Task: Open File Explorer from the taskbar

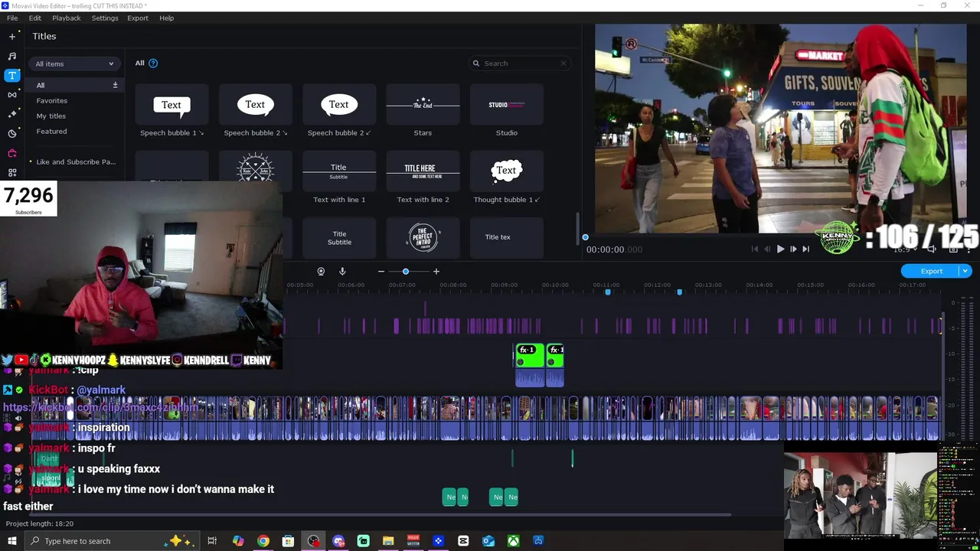Action: (x=388, y=541)
